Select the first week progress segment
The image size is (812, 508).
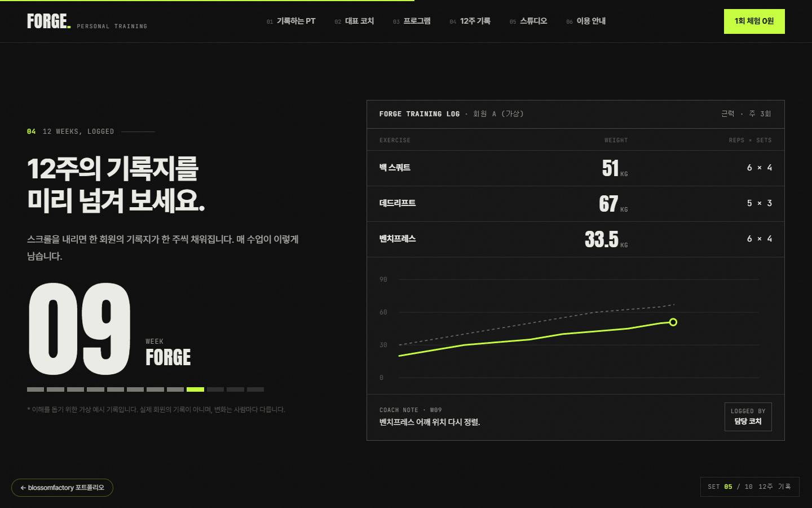(x=36, y=389)
